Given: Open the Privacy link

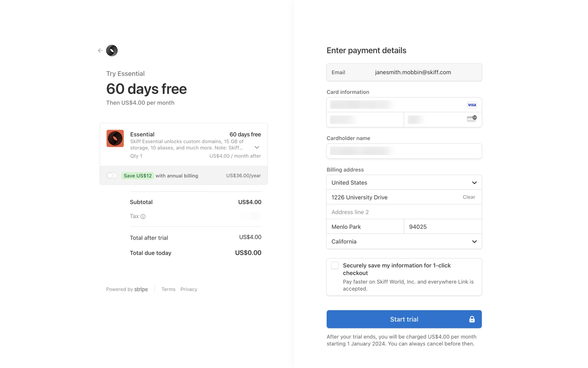Looking at the screenshot, I should (x=189, y=289).
